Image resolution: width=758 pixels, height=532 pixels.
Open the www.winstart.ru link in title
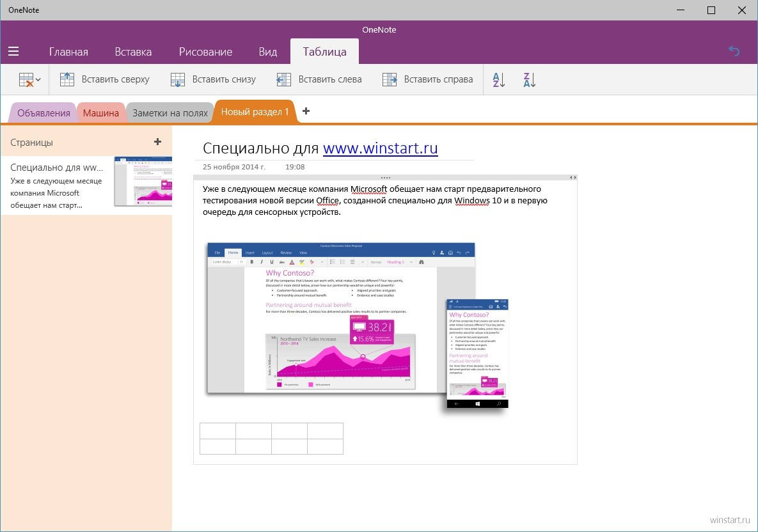tap(381, 148)
